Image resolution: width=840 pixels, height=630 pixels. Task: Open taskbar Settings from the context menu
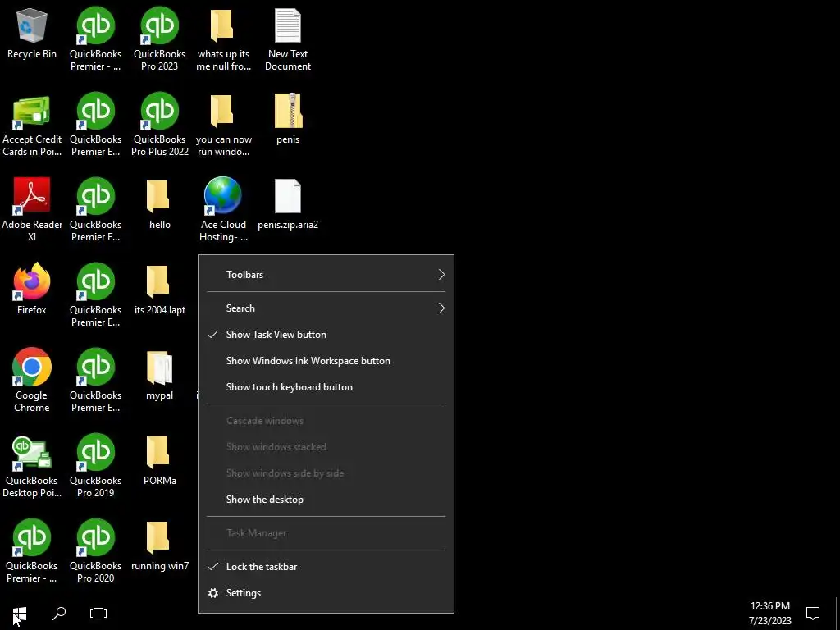tap(326, 593)
